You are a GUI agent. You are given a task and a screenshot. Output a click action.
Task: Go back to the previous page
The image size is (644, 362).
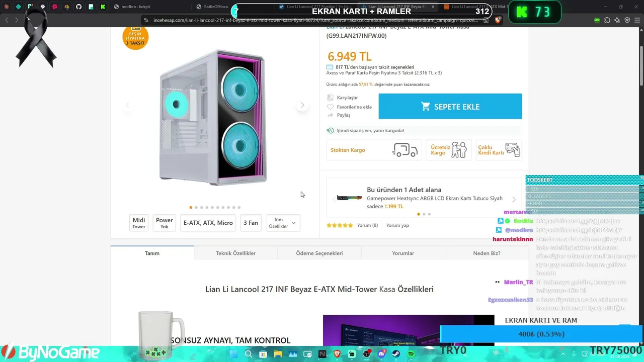point(7,20)
